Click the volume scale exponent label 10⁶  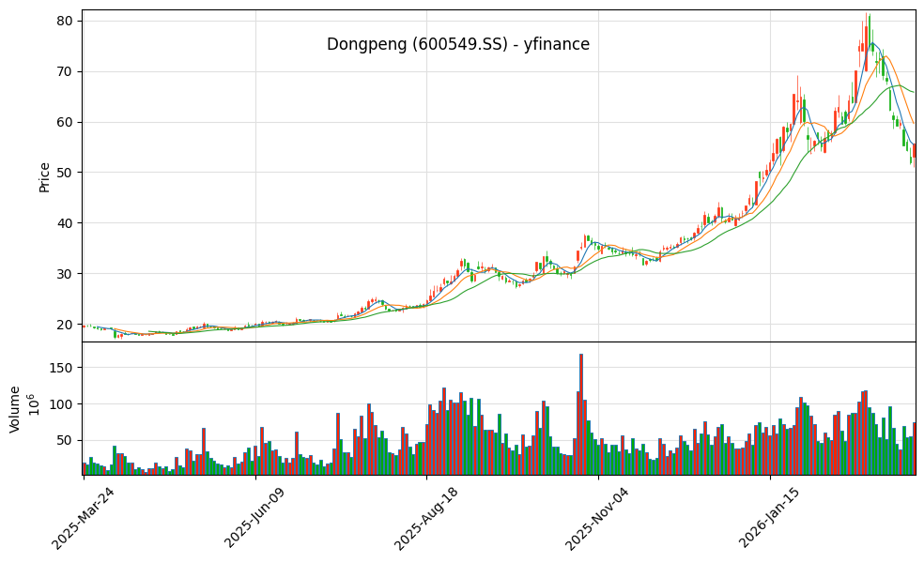pos(34,405)
